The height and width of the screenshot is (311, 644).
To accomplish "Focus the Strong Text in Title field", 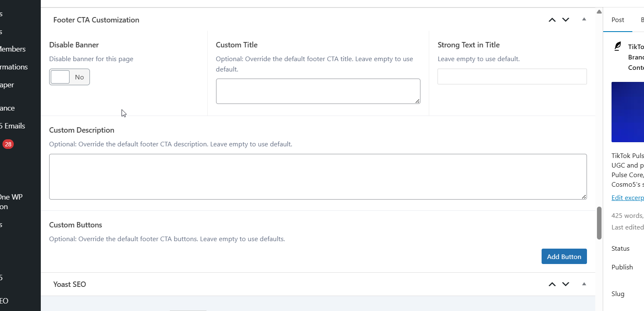I will click(x=512, y=77).
